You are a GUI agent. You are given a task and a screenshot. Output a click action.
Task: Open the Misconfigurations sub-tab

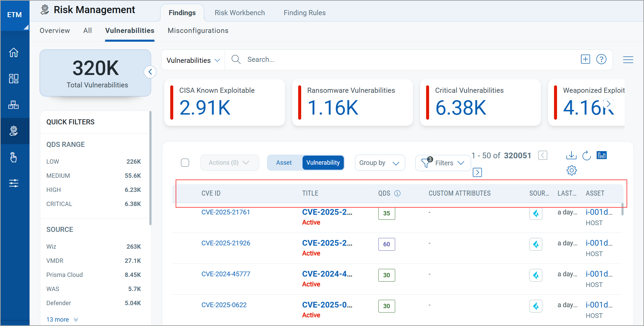(x=198, y=31)
